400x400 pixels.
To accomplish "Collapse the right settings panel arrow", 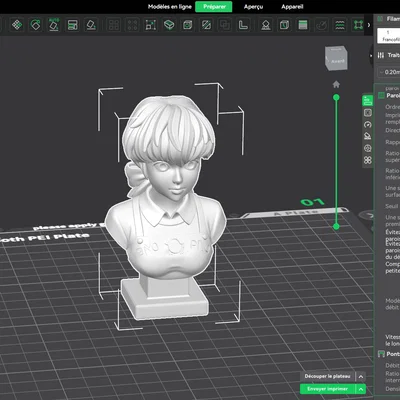I will [371, 55].
